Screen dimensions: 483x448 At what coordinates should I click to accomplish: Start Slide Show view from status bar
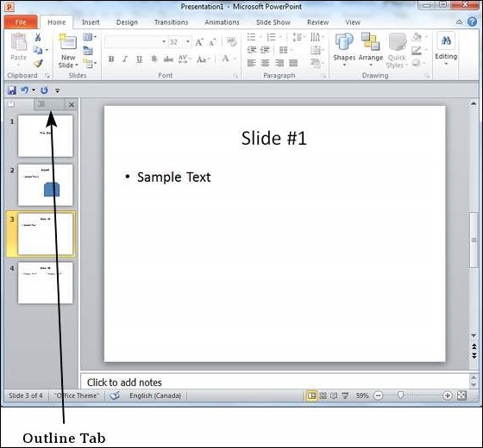click(345, 395)
